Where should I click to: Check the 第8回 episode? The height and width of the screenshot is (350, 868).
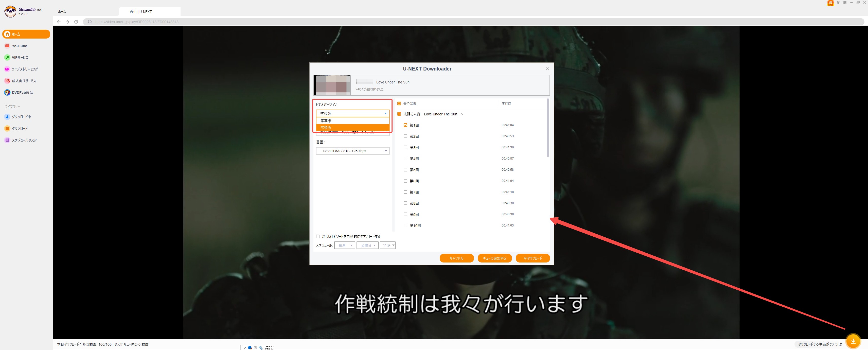click(x=405, y=203)
